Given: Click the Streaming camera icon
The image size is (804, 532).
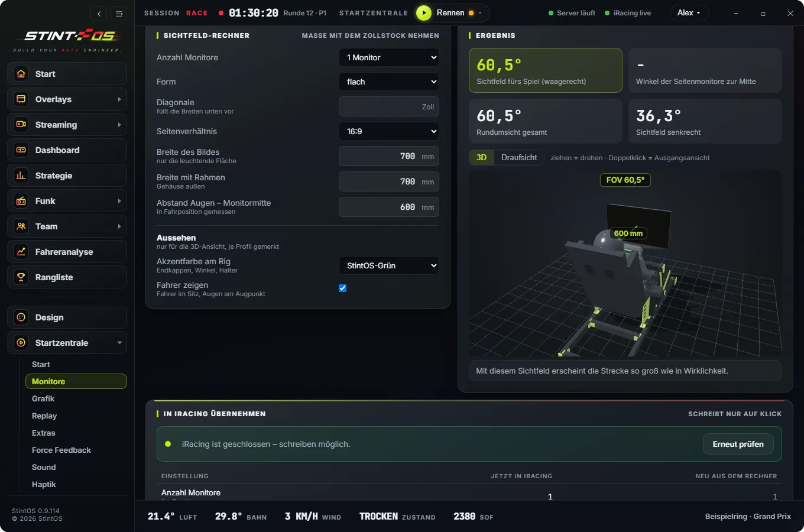Looking at the screenshot, I should click(x=21, y=125).
